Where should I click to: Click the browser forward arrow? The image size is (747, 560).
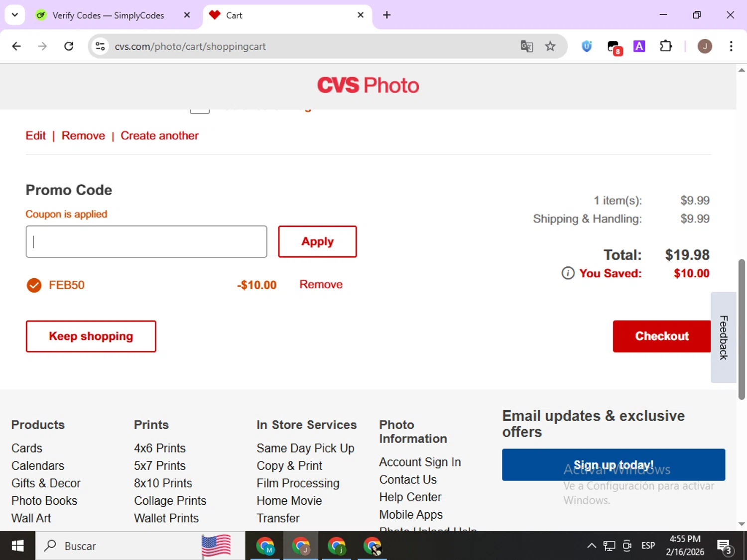click(x=42, y=46)
